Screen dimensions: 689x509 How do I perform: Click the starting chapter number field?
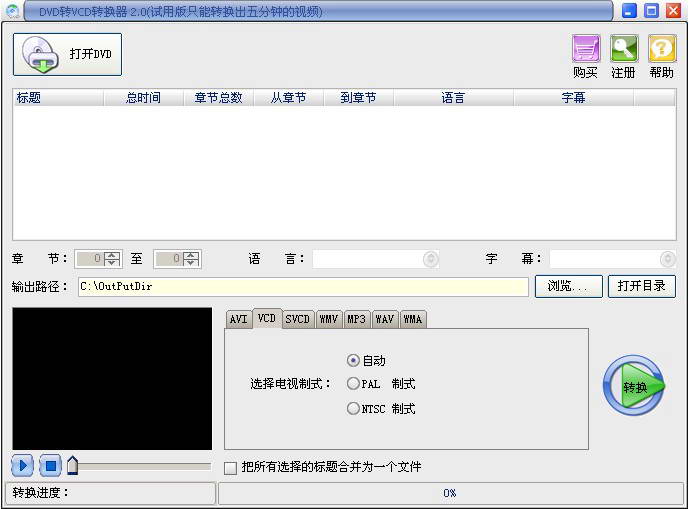coord(91,259)
